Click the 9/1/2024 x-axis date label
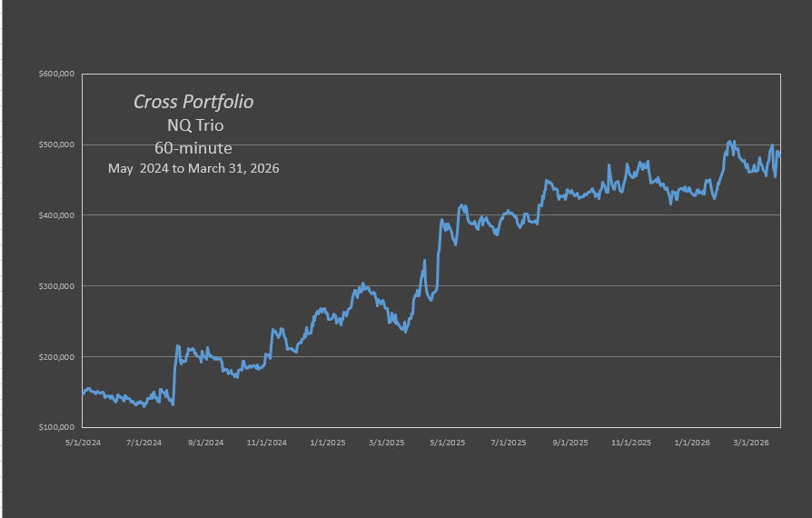 [206, 443]
